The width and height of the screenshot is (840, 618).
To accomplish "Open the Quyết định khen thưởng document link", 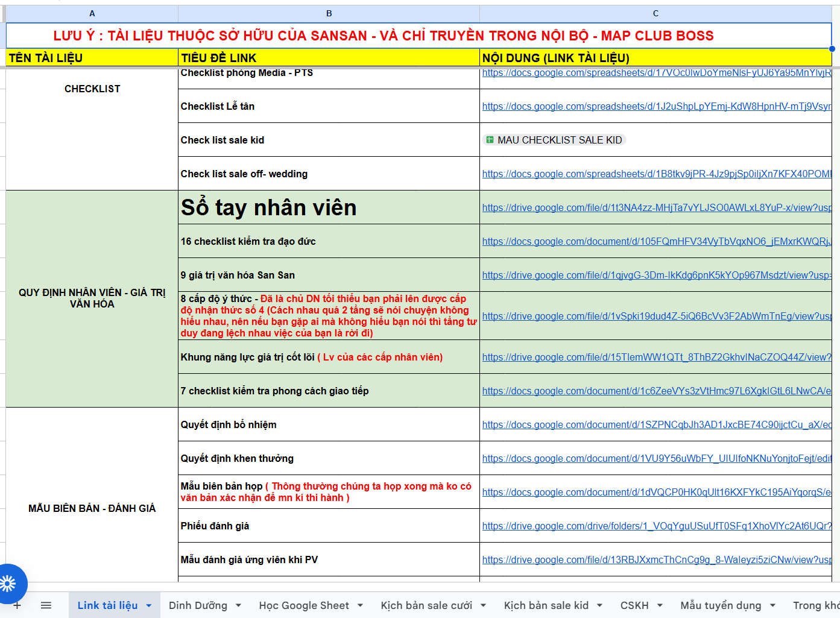I will pyautogui.click(x=657, y=458).
